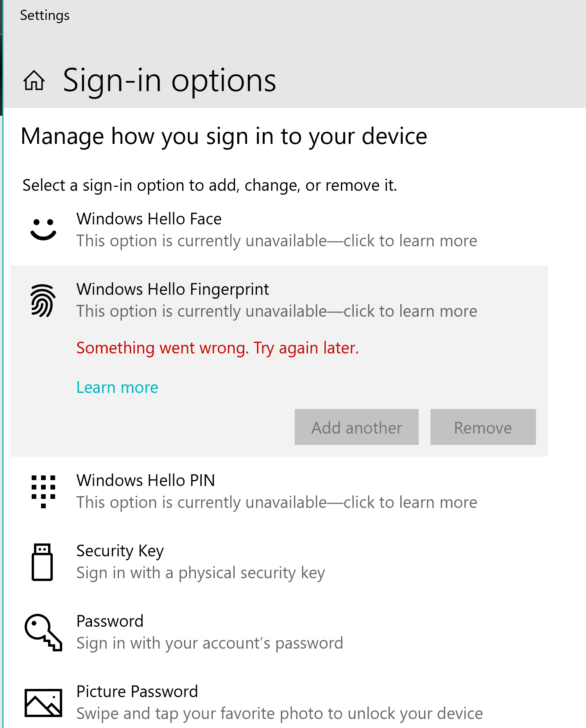Open the Picture Password option
This screenshot has height=728, width=586.
pyautogui.click(x=137, y=691)
